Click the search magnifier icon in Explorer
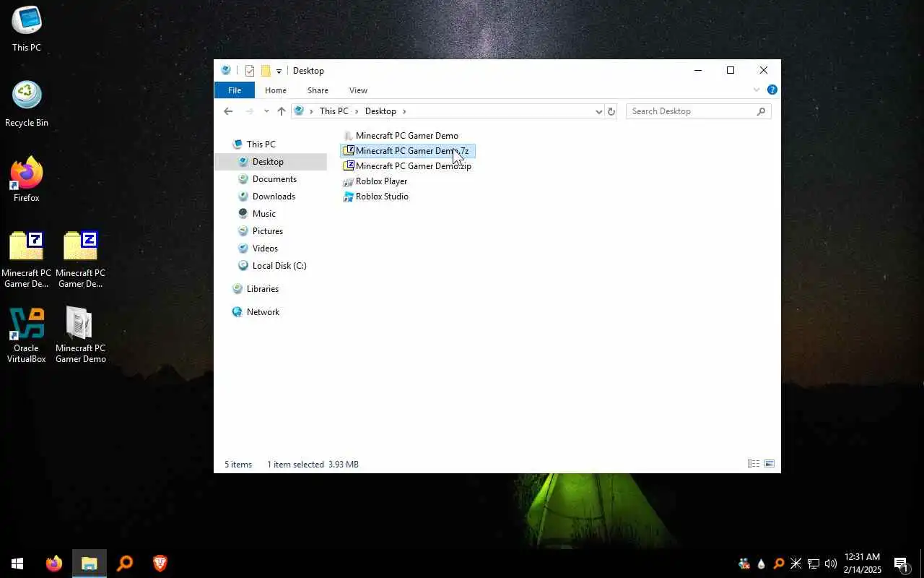The height and width of the screenshot is (578, 924). (x=761, y=111)
